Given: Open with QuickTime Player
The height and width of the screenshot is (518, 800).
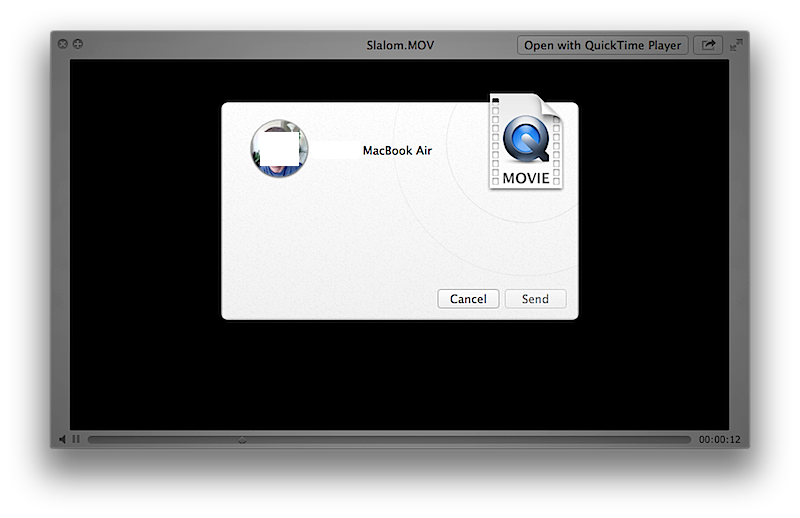Looking at the screenshot, I should click(603, 45).
